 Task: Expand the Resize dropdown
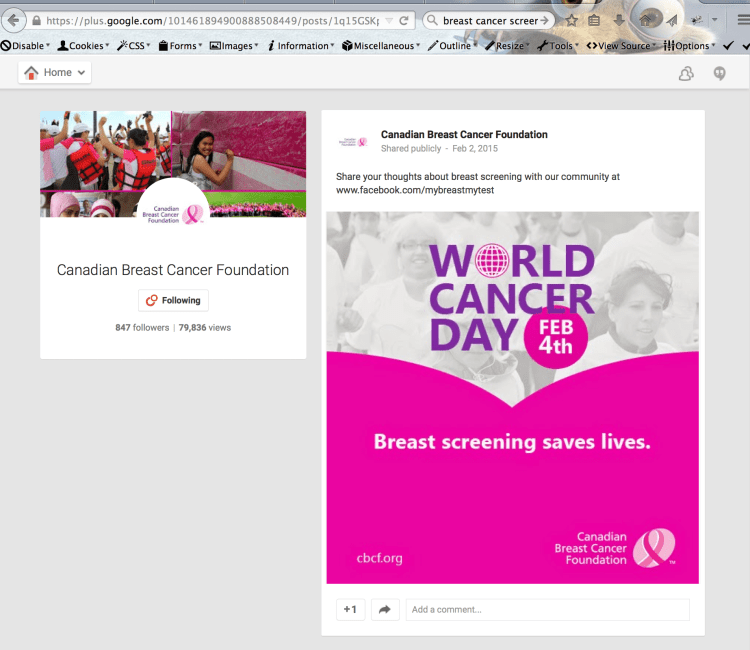click(x=507, y=45)
